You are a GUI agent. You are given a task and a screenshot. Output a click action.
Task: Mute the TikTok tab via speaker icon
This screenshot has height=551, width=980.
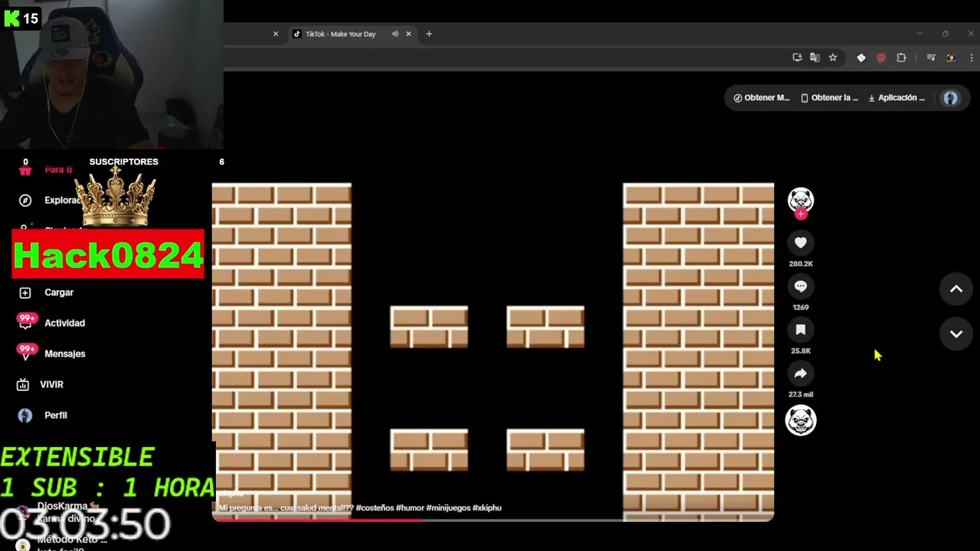click(395, 34)
